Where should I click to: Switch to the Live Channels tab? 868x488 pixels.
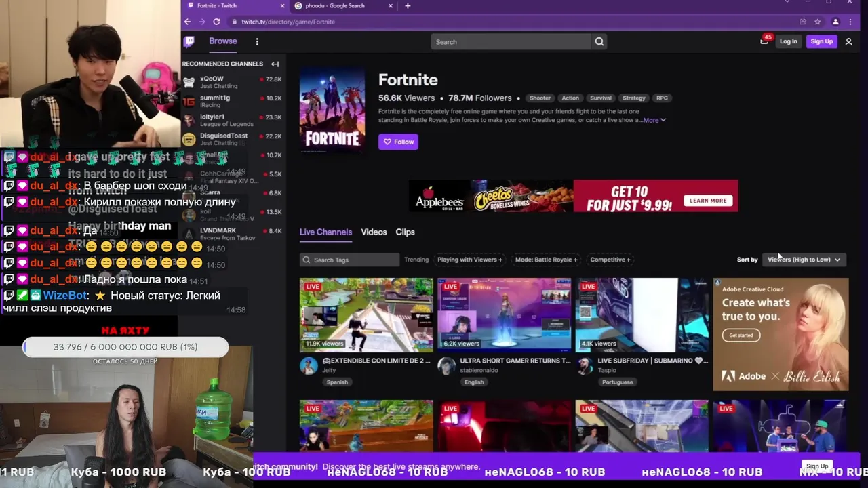pyautogui.click(x=325, y=232)
